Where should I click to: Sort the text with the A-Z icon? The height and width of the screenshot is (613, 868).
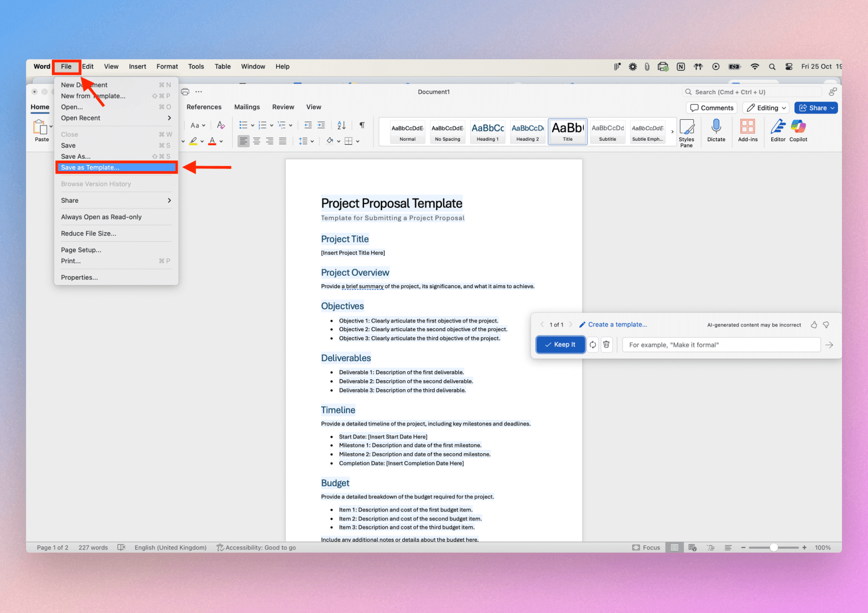coord(341,125)
